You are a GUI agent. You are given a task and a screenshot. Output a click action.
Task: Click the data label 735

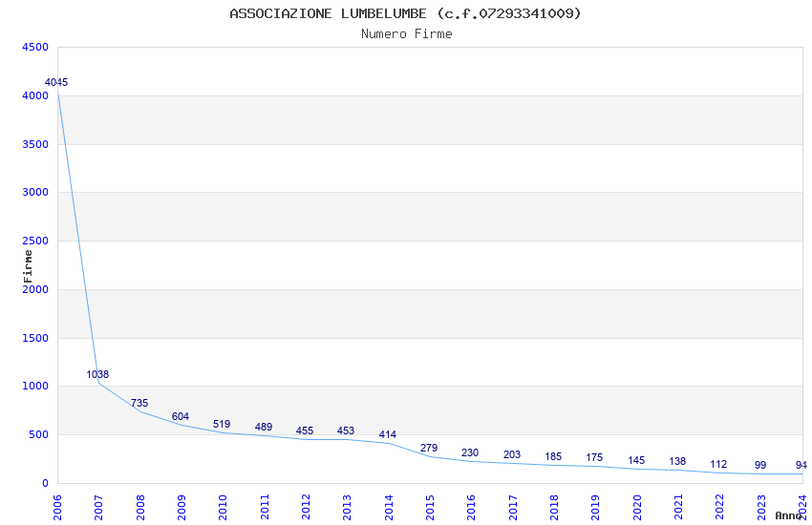pyautogui.click(x=139, y=403)
